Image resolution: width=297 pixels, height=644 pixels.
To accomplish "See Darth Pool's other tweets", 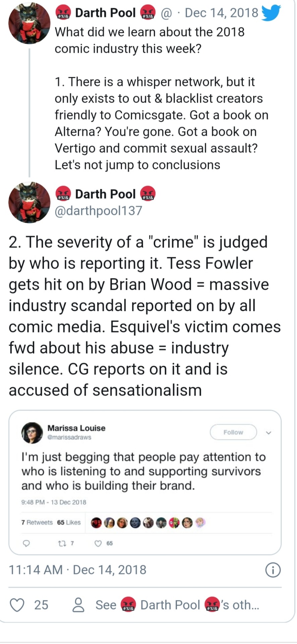I will coord(177,605).
